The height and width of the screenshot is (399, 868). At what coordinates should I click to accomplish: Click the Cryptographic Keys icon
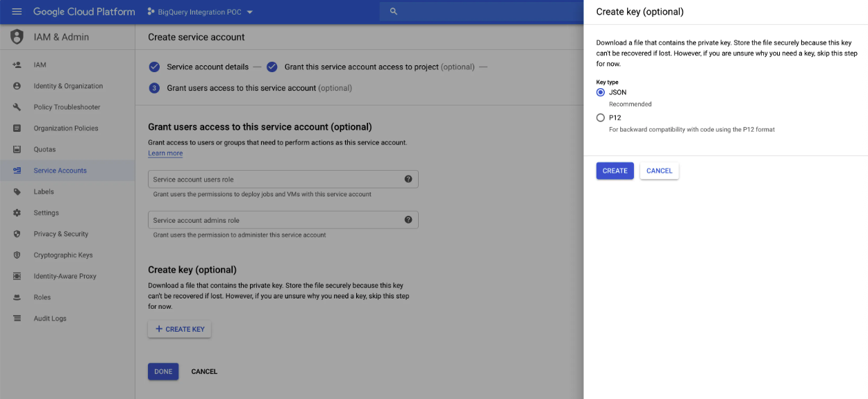[17, 255]
